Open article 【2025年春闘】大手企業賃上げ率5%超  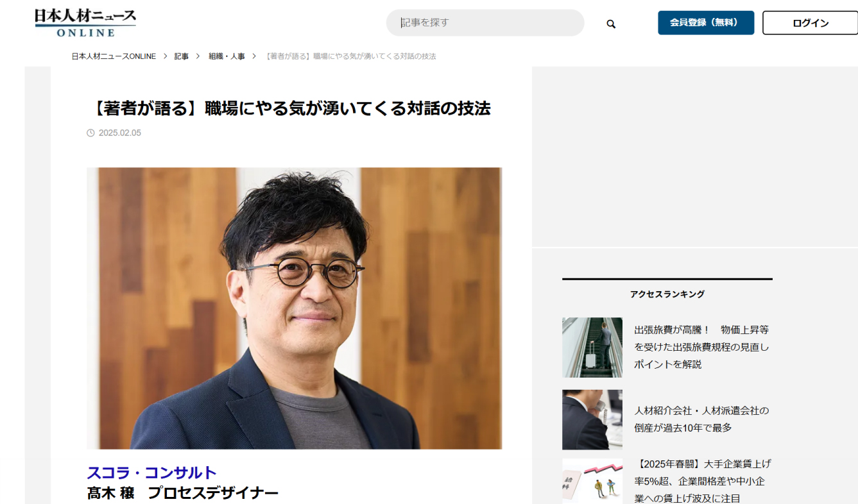[x=703, y=481]
